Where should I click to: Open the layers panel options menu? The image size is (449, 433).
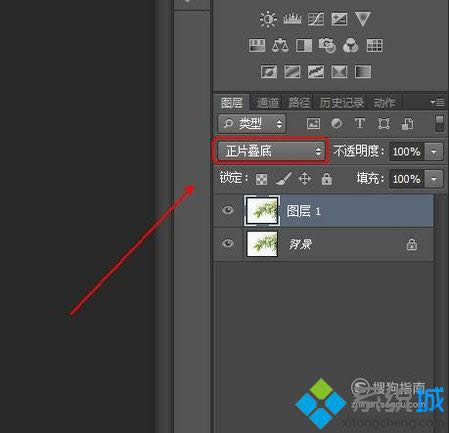pos(437,102)
